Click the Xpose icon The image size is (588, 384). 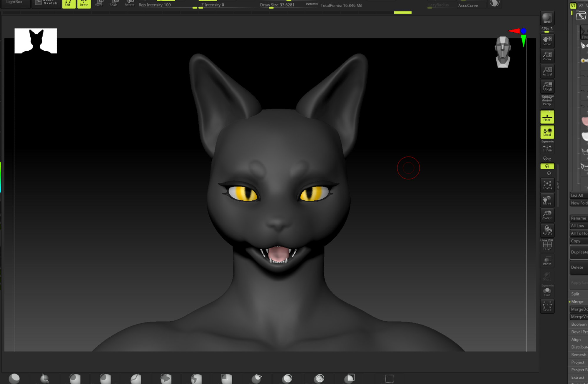point(547,306)
